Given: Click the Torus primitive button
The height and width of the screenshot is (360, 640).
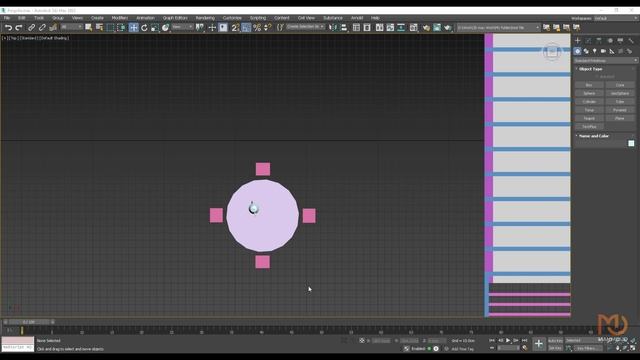Looking at the screenshot, I should click(589, 110).
